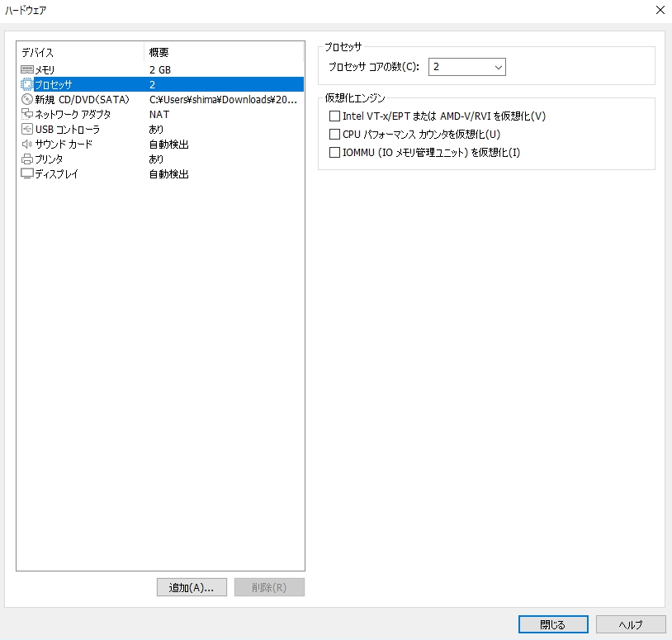Viewport: 672px width, 640px height.
Task: Enable Intel VT-x/EPT または AMD-V/RVI virtualization checkbox
Action: [334, 116]
